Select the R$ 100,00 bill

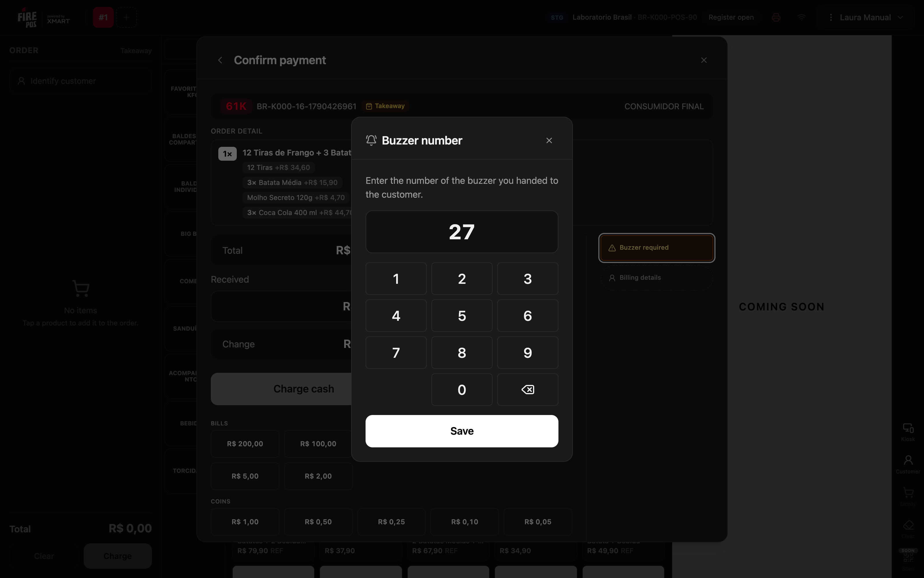click(x=318, y=444)
